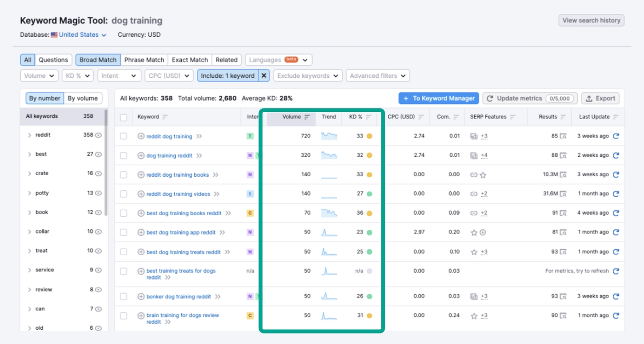Select checkbox for bonker dog training reddit
Screen dimensions: 644x344
click(123, 297)
